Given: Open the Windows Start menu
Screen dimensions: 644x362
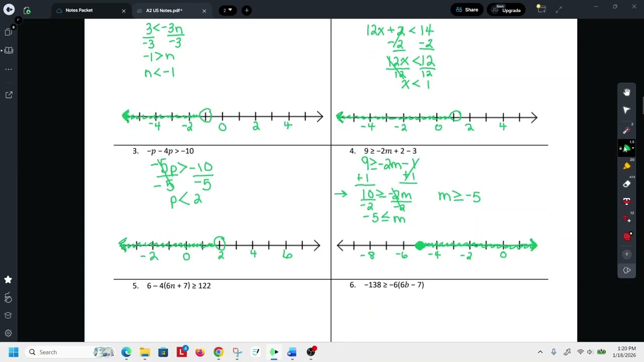Looking at the screenshot, I should 13,352.
